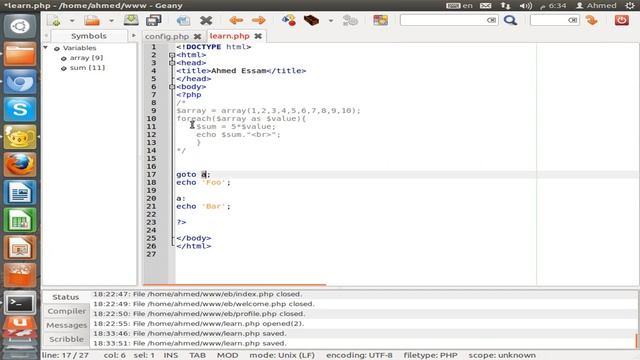The height and width of the screenshot is (360, 640).
Task: Open the new-file template dropdown arrow
Action: point(71,20)
